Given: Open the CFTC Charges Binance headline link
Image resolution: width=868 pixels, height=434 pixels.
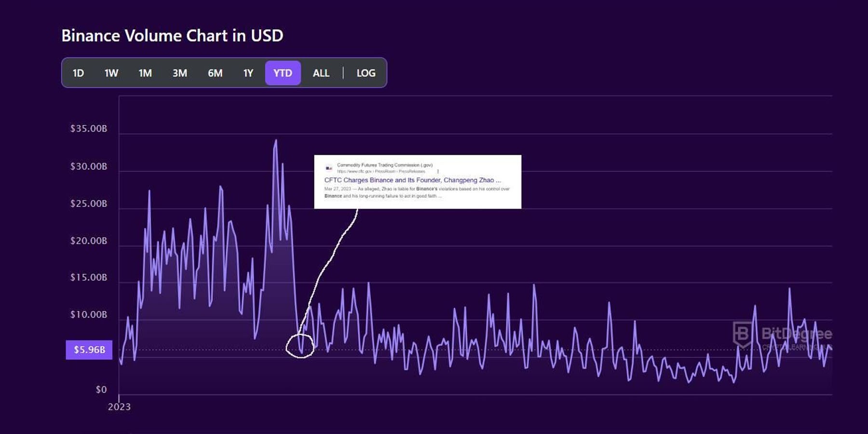Looking at the screenshot, I should 412,180.
